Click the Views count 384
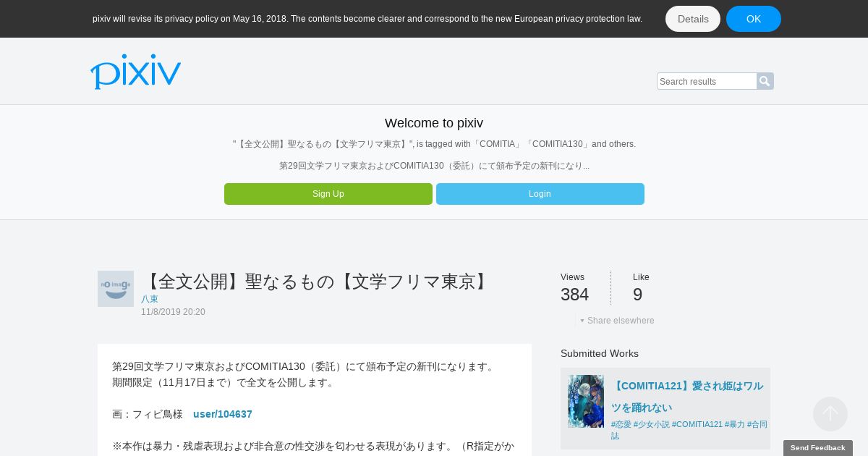Screen dimensions: 868x456 coord(574,295)
